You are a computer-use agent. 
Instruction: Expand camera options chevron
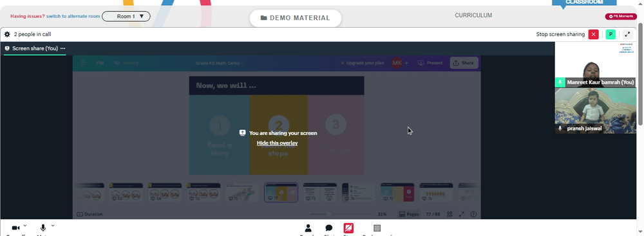[25, 225]
